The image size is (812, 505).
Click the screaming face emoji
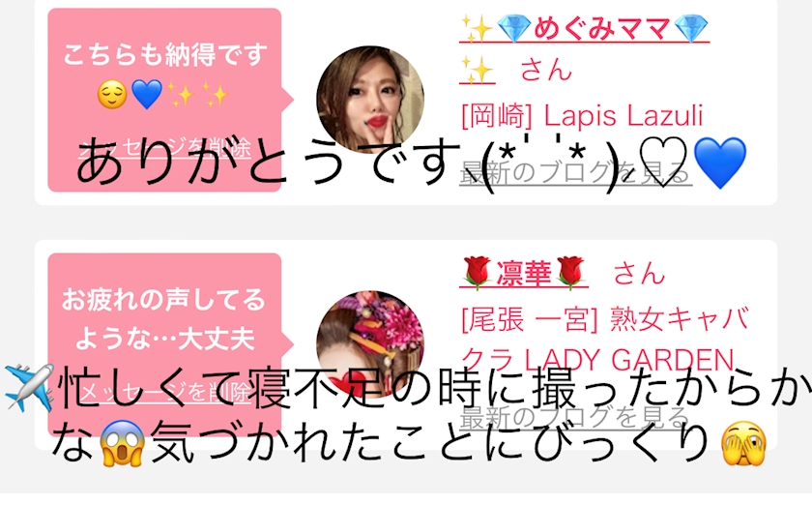121,442
